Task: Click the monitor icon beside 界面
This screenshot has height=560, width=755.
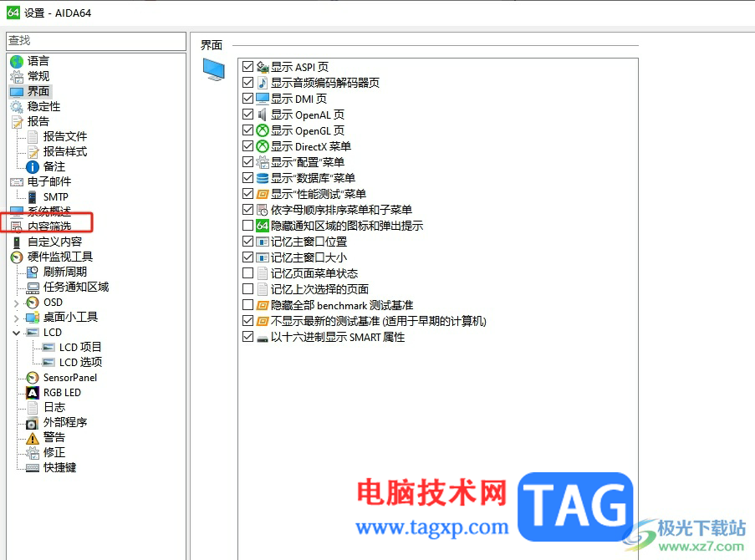Action: coord(17,91)
